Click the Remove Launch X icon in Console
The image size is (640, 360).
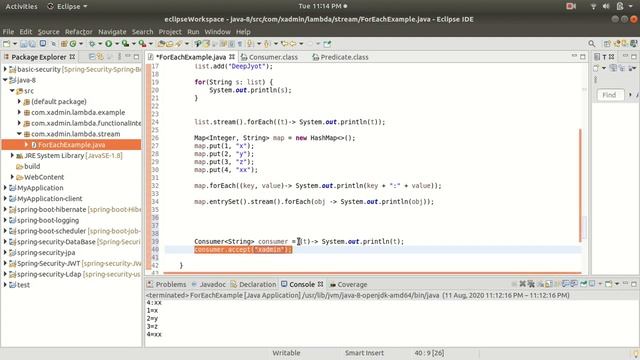522,284
